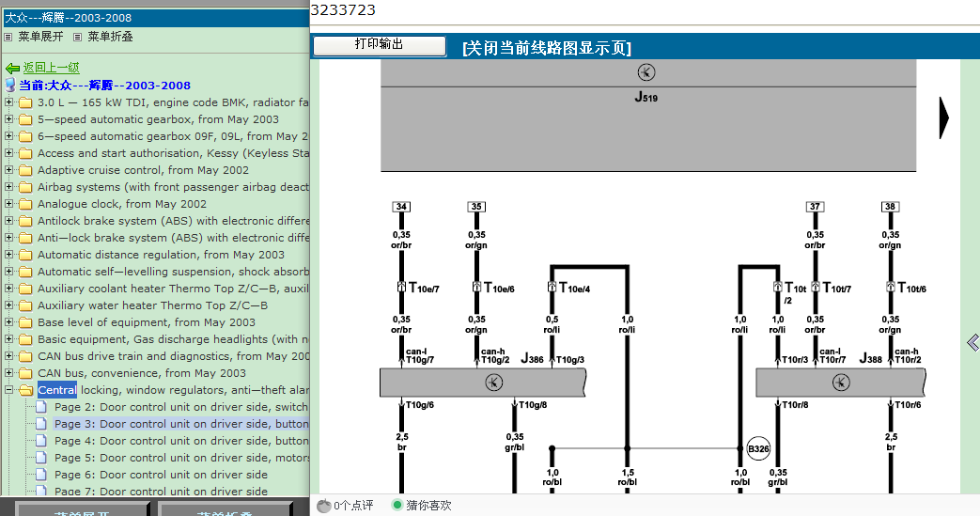Click the page icon of Page 3
The height and width of the screenshot is (516, 980).
pos(41,424)
